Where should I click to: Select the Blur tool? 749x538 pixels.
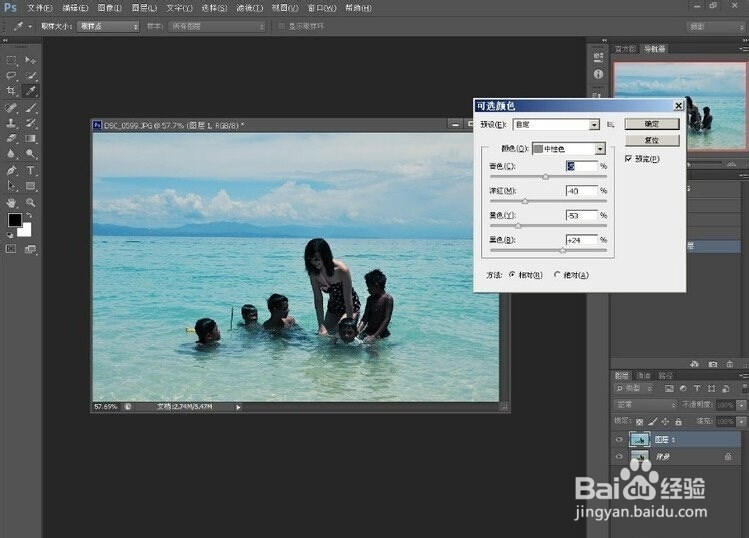click(11, 154)
